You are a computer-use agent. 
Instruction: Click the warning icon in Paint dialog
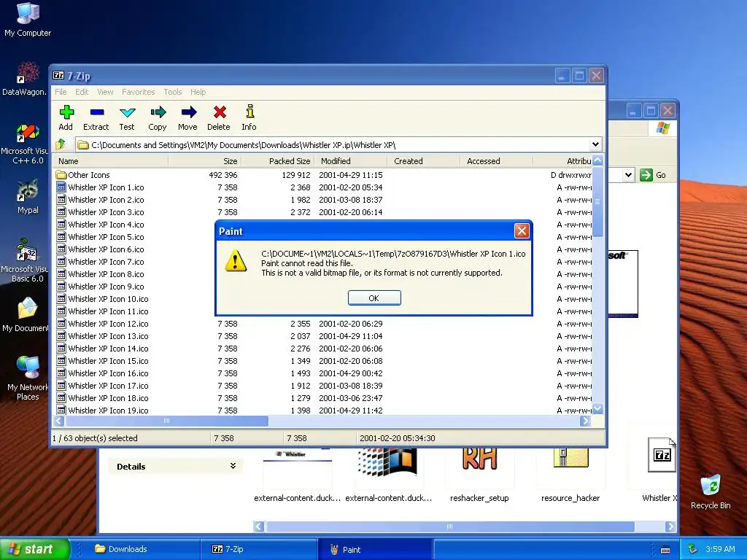236,261
